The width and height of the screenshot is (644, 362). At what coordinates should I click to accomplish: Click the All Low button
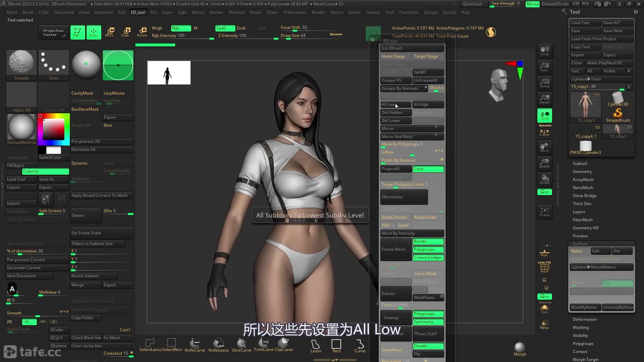[395, 105]
